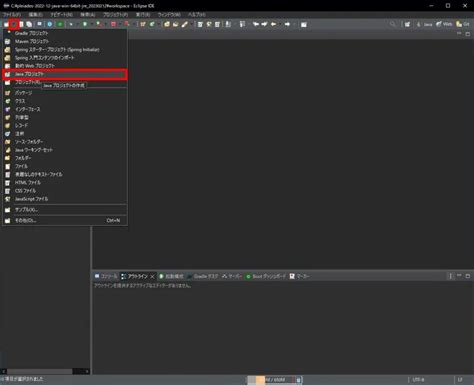The width and height of the screenshot is (474, 385).
Task: Open the bottom panel view menu icon
Action: (x=451, y=276)
